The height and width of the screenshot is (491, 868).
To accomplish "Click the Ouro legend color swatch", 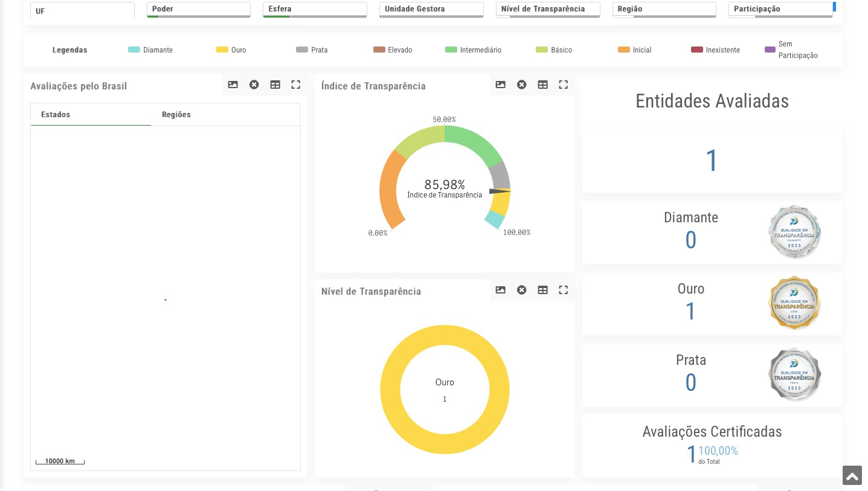I will [222, 50].
